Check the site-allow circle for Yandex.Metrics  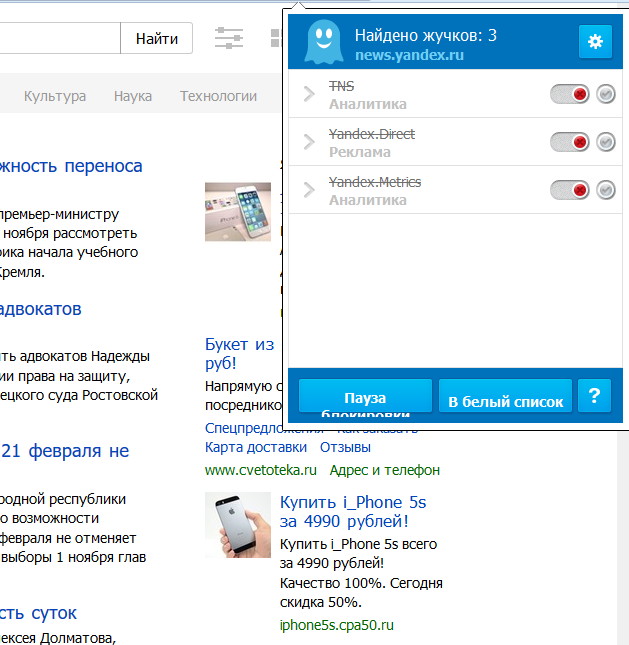click(x=606, y=190)
